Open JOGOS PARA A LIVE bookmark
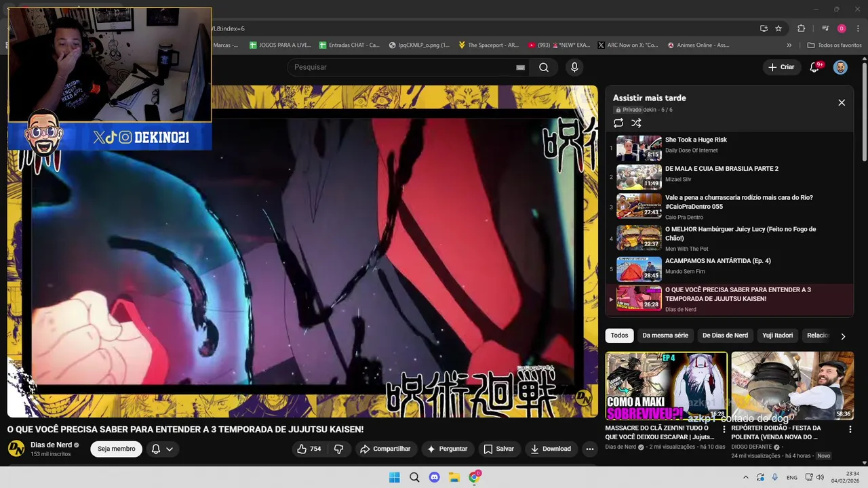This screenshot has height=488, width=868. [280, 45]
